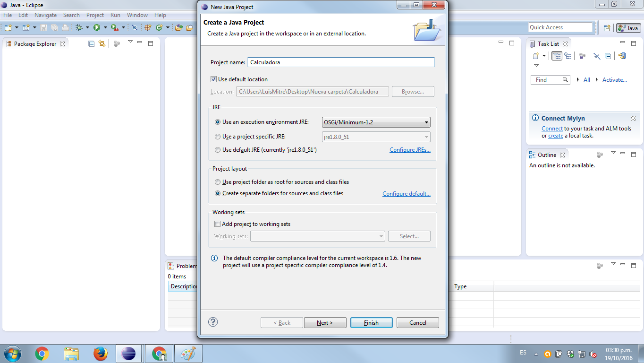
Task: Click the Categorized view icon in Task List
Action: (x=557, y=56)
